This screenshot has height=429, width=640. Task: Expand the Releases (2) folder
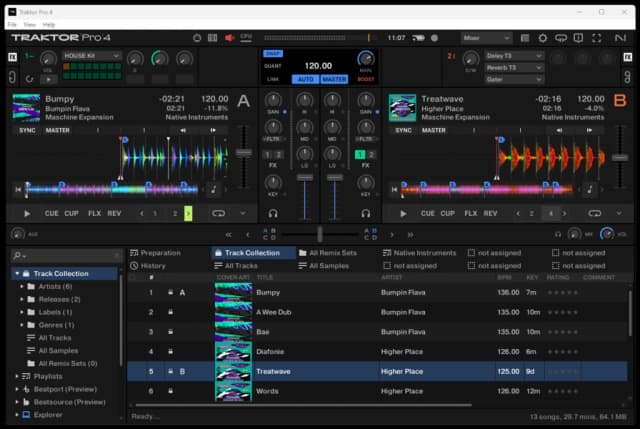click(22, 300)
